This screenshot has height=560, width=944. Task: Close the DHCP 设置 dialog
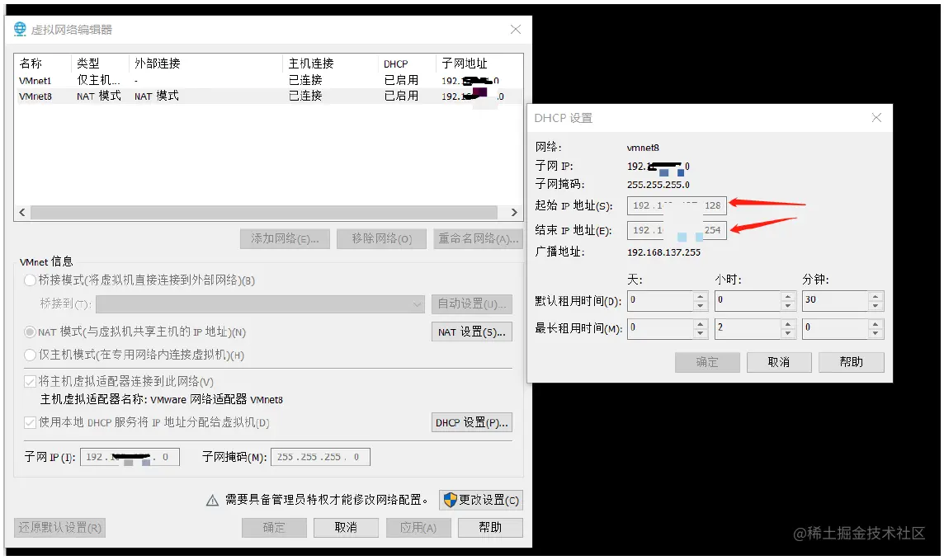pos(876,118)
